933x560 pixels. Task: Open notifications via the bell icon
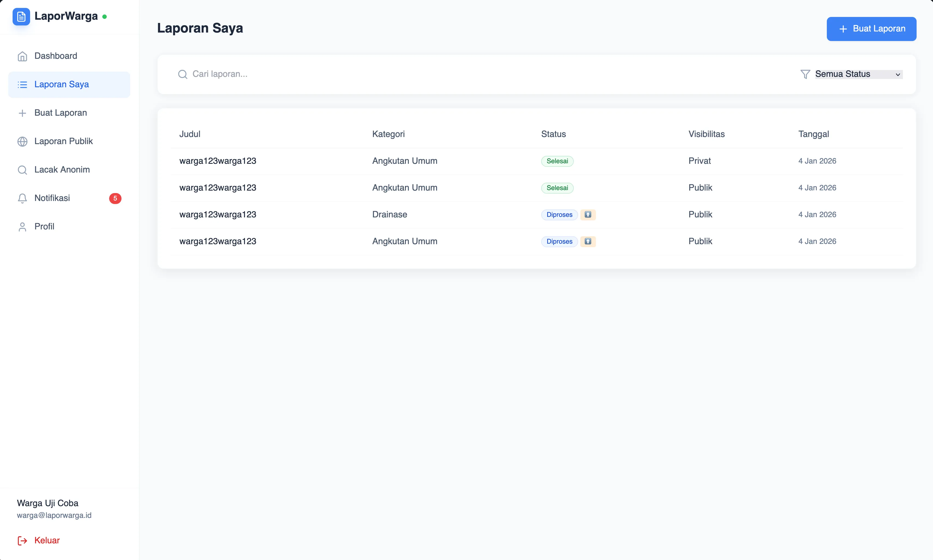coord(22,198)
